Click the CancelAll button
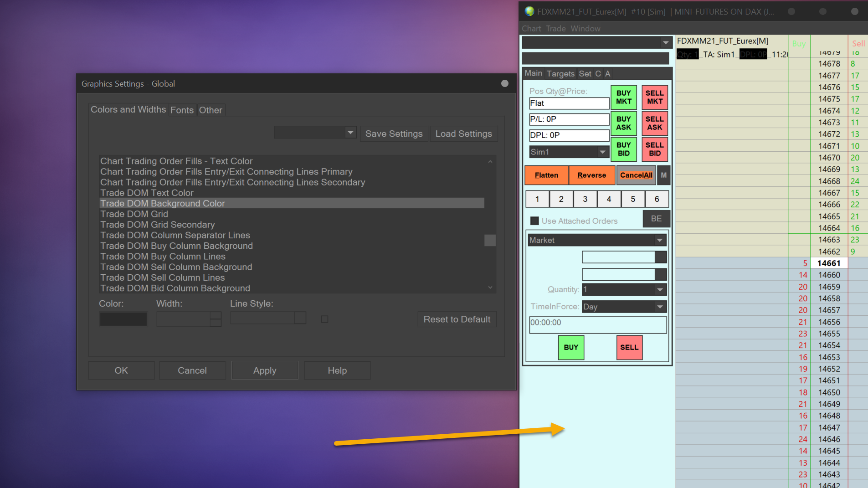The height and width of the screenshot is (488, 868). tap(636, 175)
